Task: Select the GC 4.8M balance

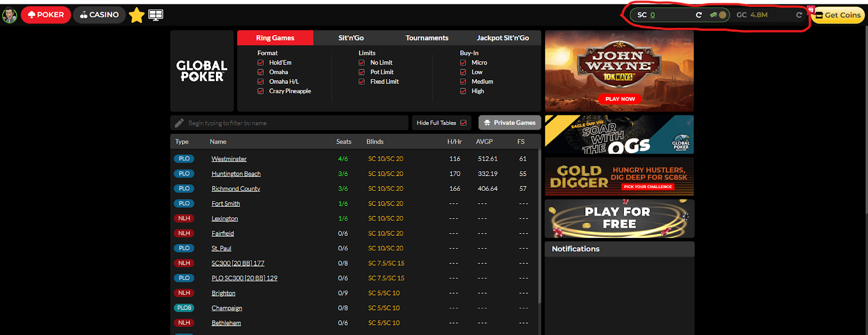Action: click(x=752, y=15)
